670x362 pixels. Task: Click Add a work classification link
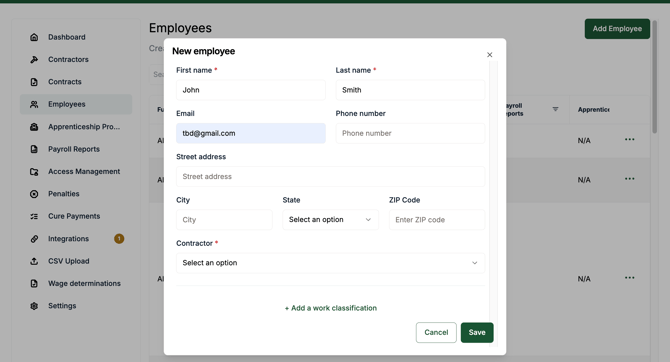[330, 308]
